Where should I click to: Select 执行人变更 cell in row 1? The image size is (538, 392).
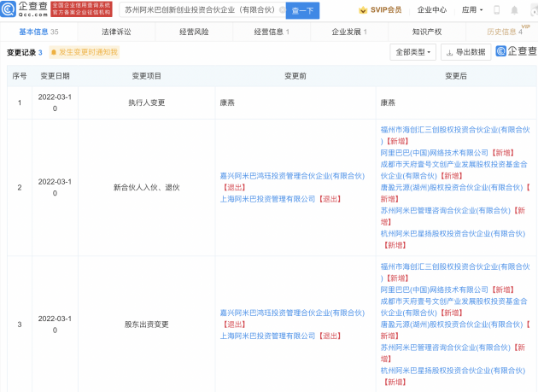(x=147, y=102)
